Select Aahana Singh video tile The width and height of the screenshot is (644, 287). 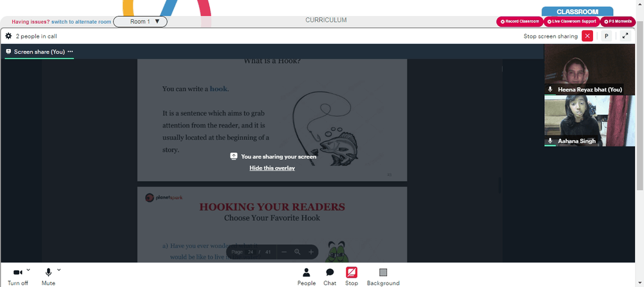589,121
